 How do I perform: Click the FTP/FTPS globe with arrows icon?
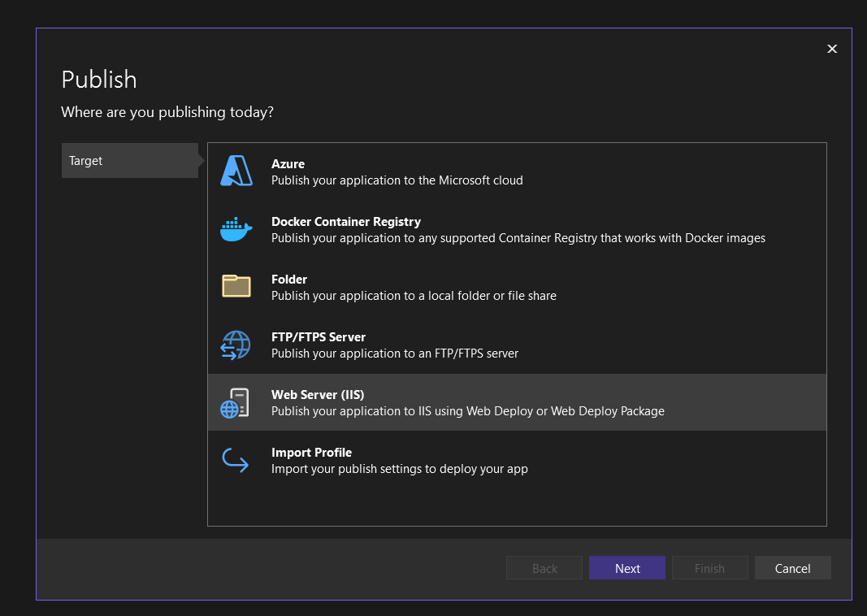click(x=236, y=345)
